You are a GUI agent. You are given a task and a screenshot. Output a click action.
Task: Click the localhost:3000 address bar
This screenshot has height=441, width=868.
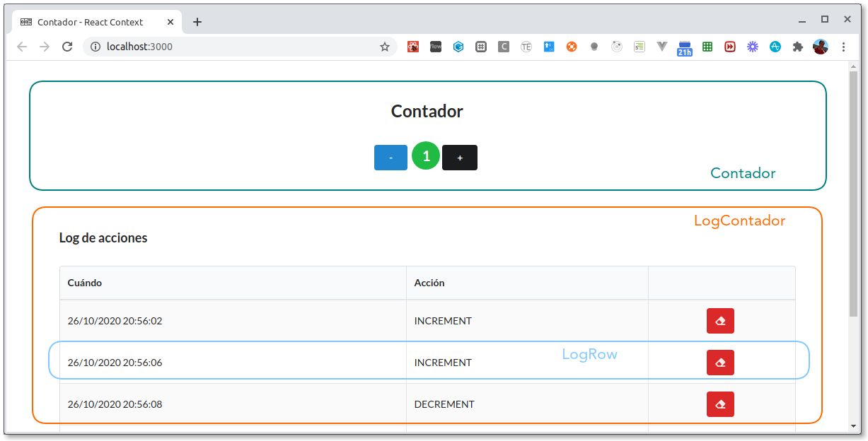pos(241,47)
